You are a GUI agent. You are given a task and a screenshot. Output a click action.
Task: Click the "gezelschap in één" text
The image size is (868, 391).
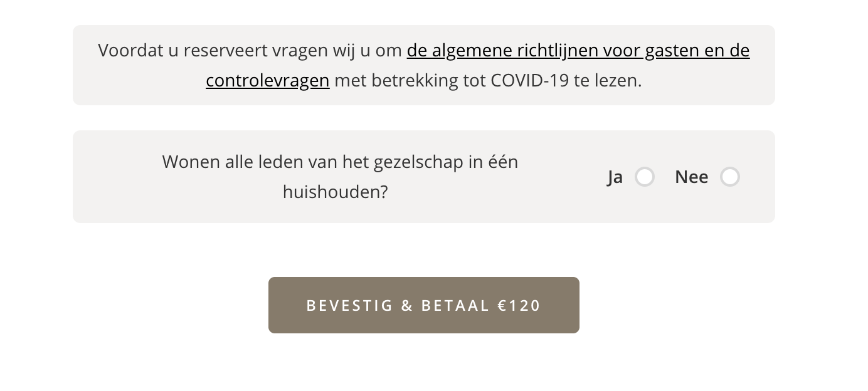coord(445,162)
